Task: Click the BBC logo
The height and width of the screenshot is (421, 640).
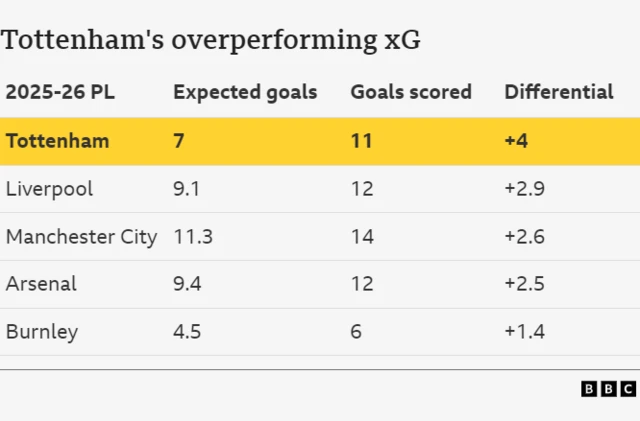Action: tap(607, 389)
